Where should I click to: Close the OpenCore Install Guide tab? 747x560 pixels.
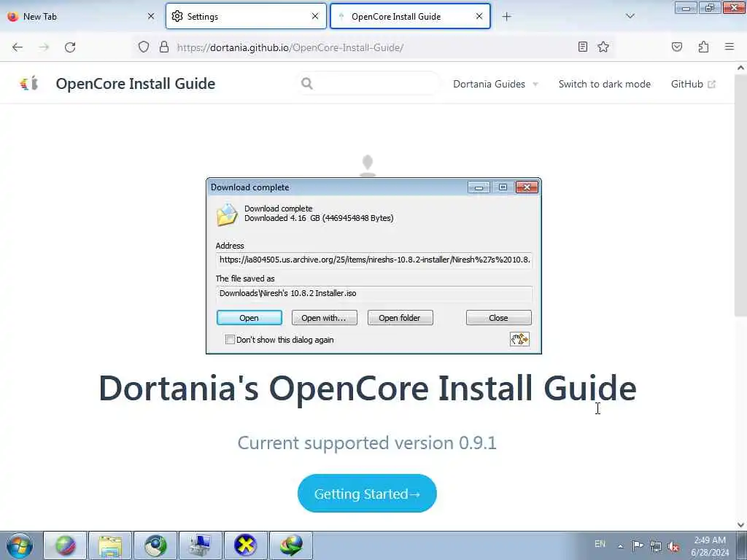479,16
